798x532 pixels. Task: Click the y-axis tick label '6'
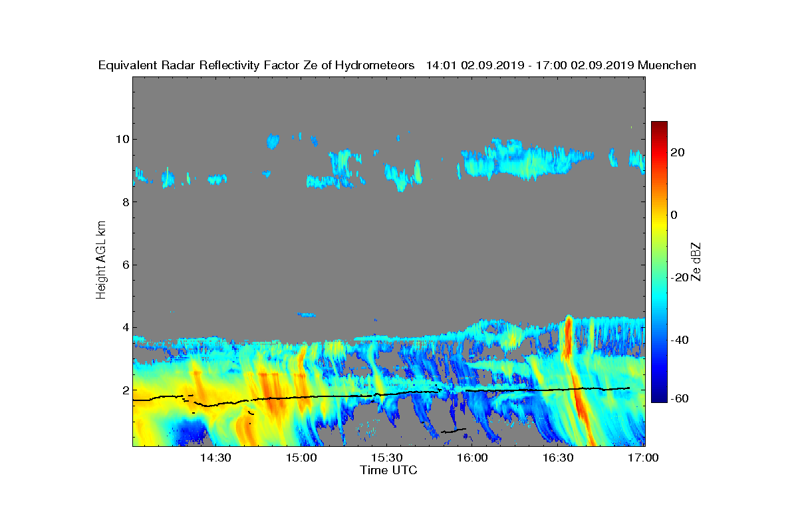124,265
